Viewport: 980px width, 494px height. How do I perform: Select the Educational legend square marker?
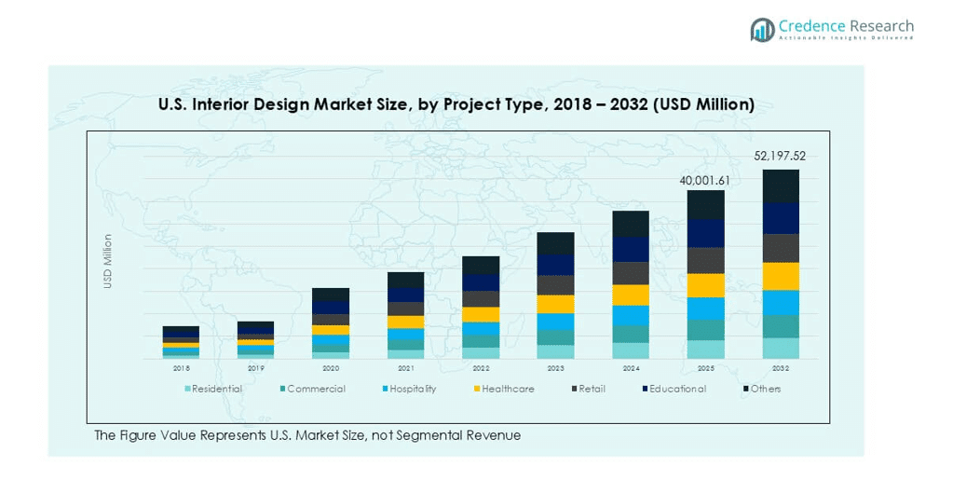pos(644,389)
